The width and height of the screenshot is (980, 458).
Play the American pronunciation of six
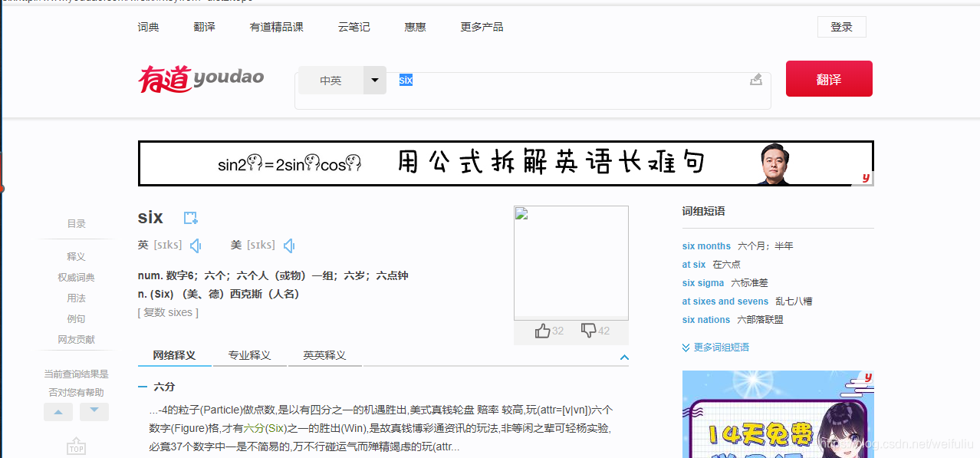pos(289,245)
